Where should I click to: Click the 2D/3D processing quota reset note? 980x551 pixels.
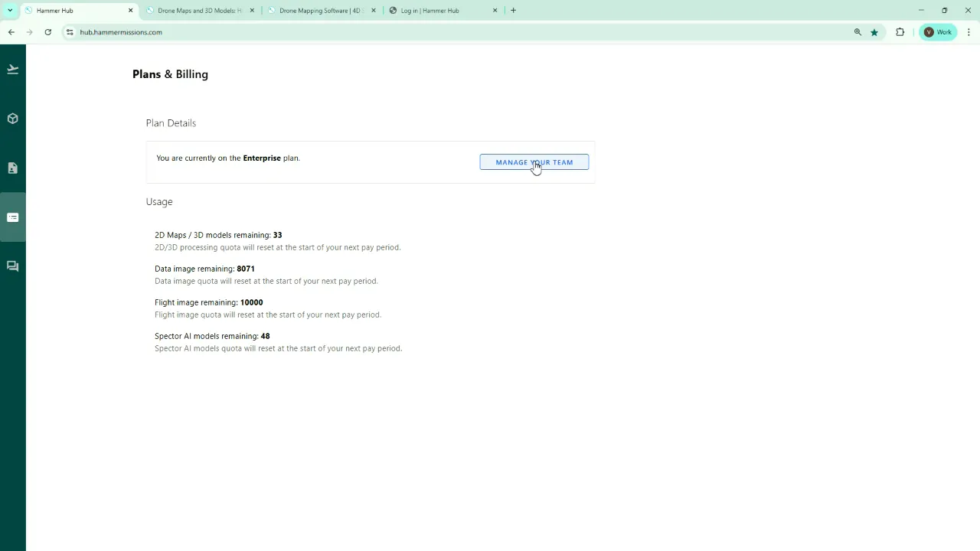278,247
